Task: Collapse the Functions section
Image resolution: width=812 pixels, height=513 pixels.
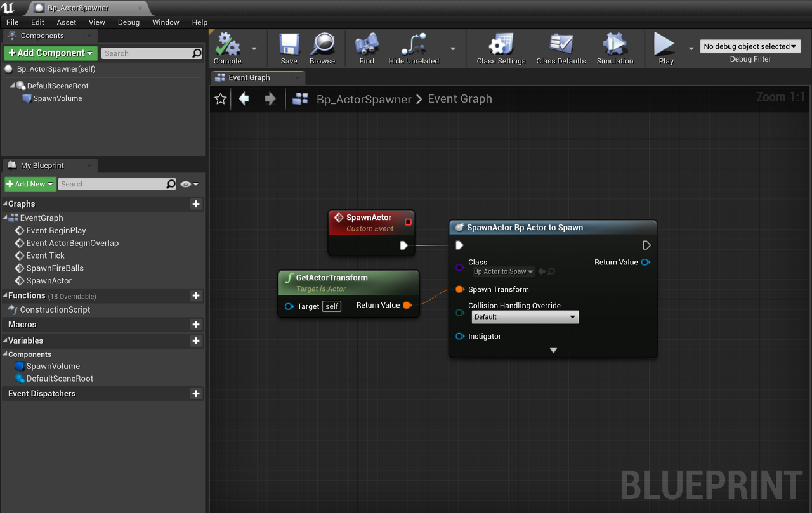Action: click(4, 295)
